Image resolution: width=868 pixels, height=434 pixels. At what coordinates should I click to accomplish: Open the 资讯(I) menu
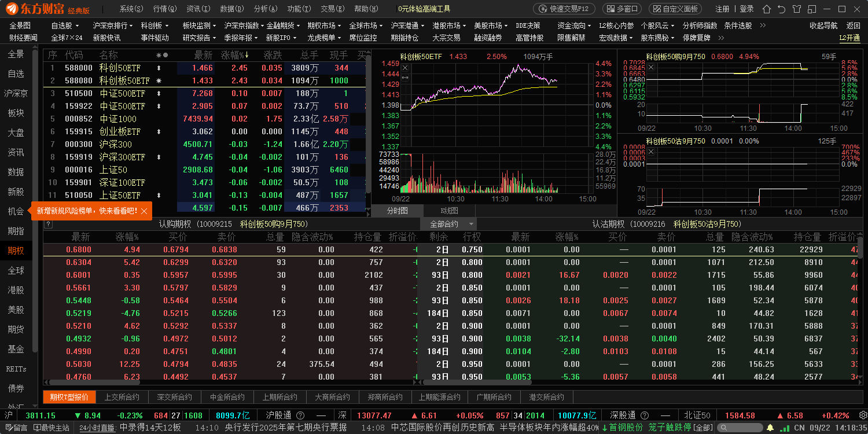[x=198, y=9]
